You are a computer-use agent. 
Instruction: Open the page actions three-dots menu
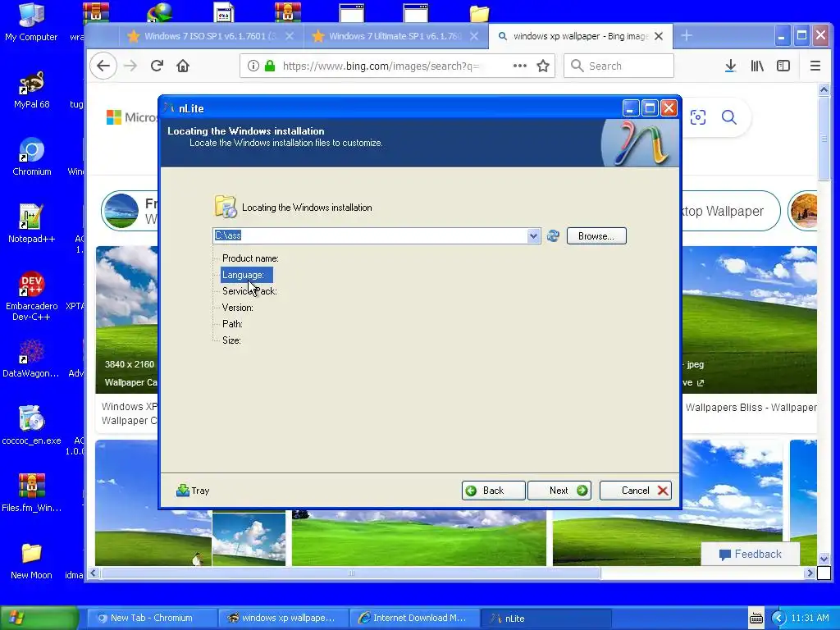tap(519, 66)
